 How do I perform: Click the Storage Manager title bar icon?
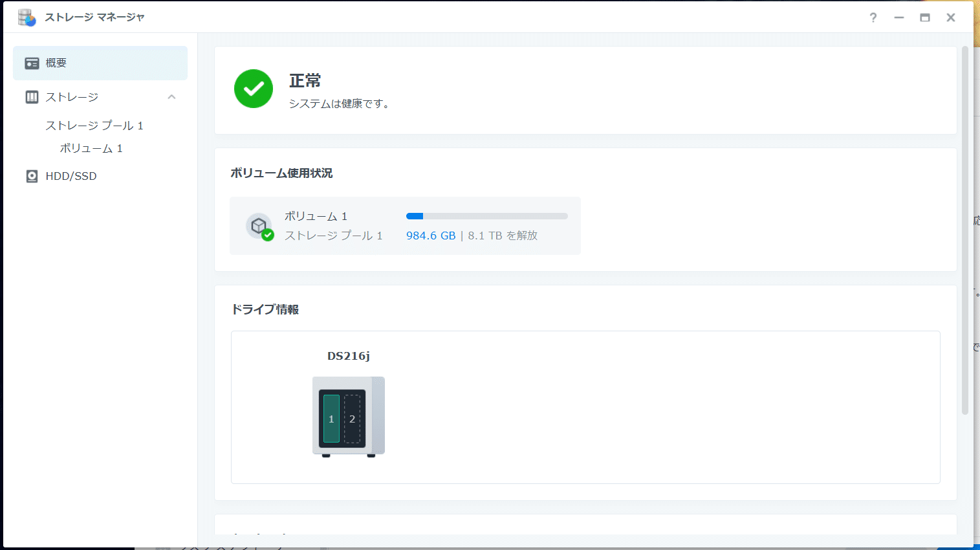pos(26,17)
